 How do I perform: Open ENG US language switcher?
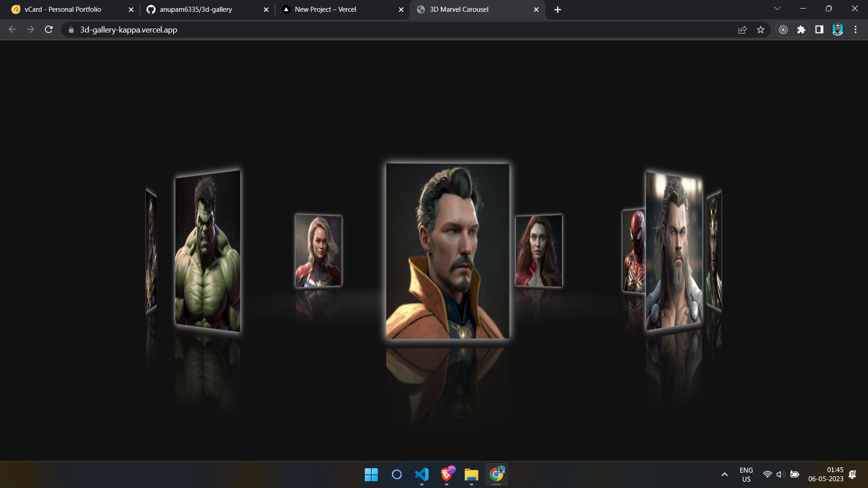pyautogui.click(x=746, y=474)
